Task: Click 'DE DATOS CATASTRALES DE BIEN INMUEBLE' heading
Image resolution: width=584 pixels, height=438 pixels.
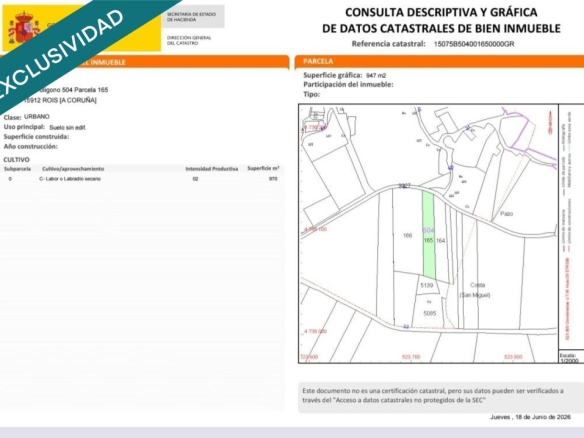Action: 441,28
